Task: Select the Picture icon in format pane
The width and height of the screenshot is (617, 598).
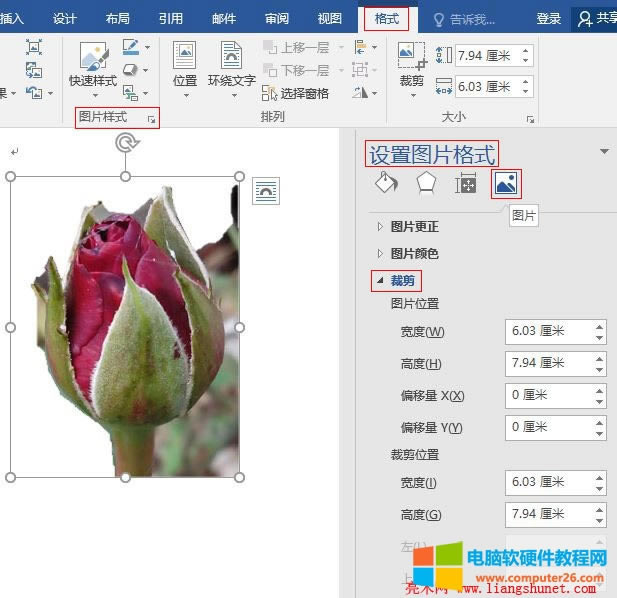Action: 506,183
